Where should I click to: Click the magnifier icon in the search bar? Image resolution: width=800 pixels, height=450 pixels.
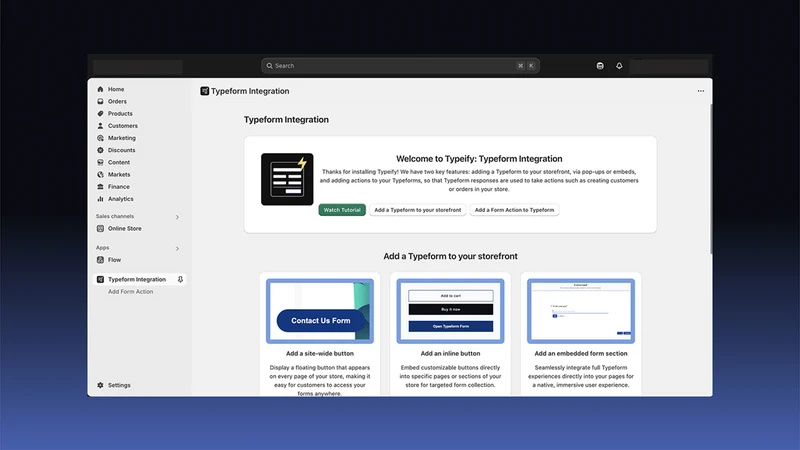[269, 66]
